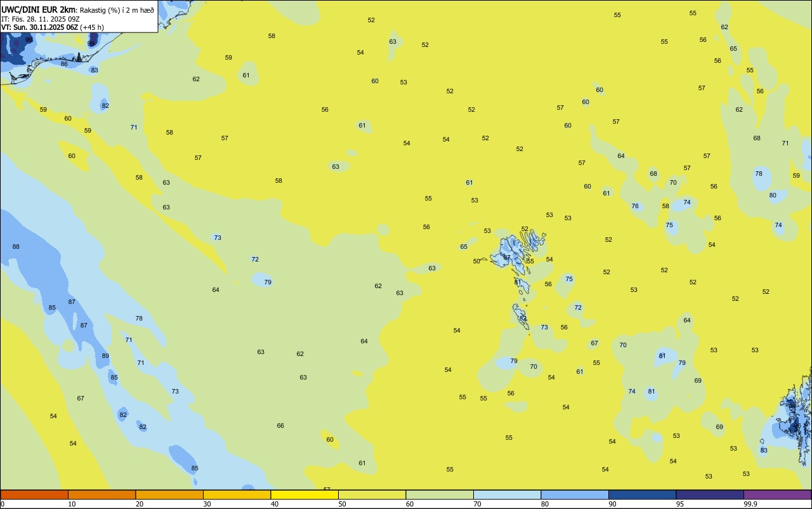Viewport: 812px width, 509px height.
Task: Click the 'Rakastig (%) í 2 m hæð' label
Action: (x=117, y=10)
